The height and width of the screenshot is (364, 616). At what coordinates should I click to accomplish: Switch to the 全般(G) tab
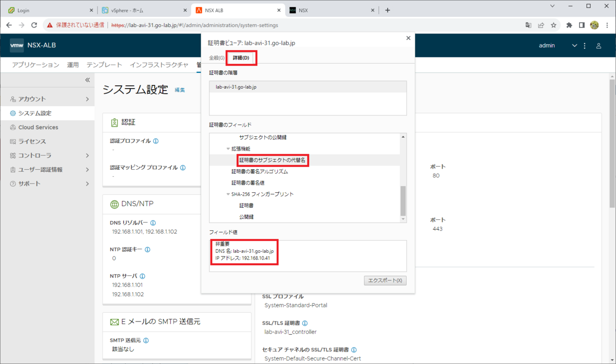(x=217, y=57)
